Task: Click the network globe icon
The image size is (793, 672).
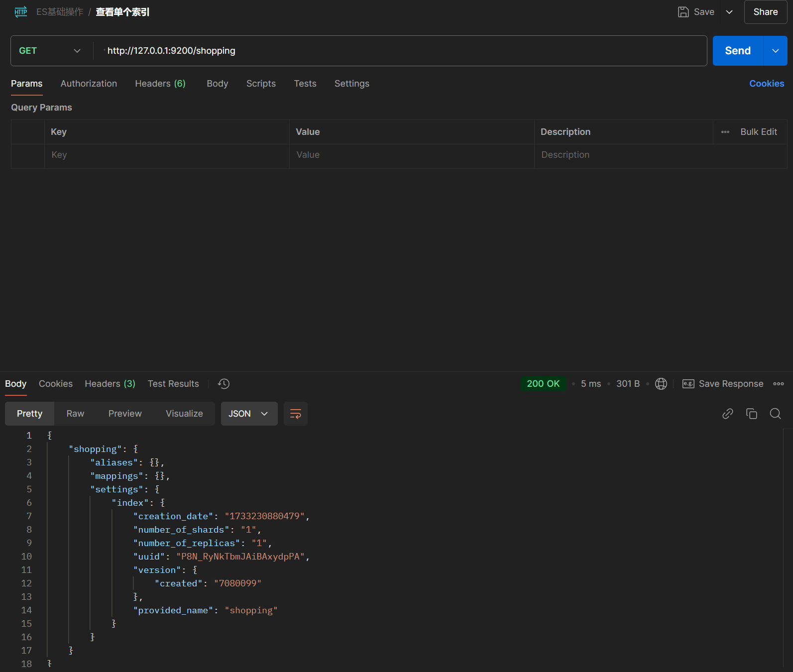Action: coord(661,384)
